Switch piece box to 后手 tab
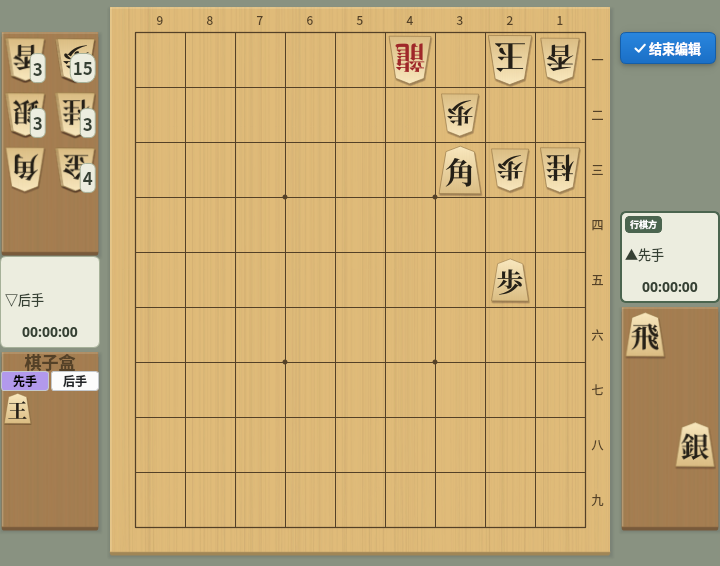Image resolution: width=720 pixels, height=566 pixels. click(x=75, y=381)
